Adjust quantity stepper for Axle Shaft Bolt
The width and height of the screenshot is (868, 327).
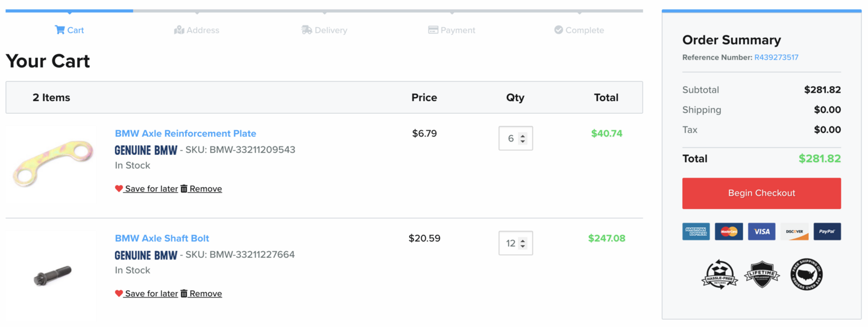(x=523, y=243)
